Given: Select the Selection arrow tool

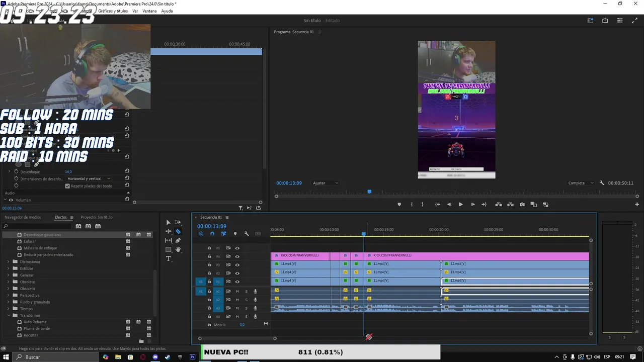Looking at the screenshot, I should click(x=168, y=222).
